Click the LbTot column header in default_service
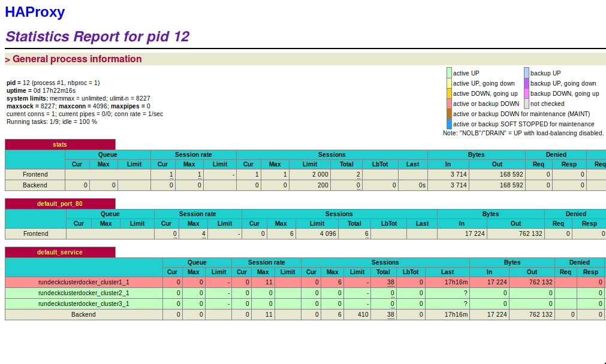The width and height of the screenshot is (606, 364). tap(411, 272)
